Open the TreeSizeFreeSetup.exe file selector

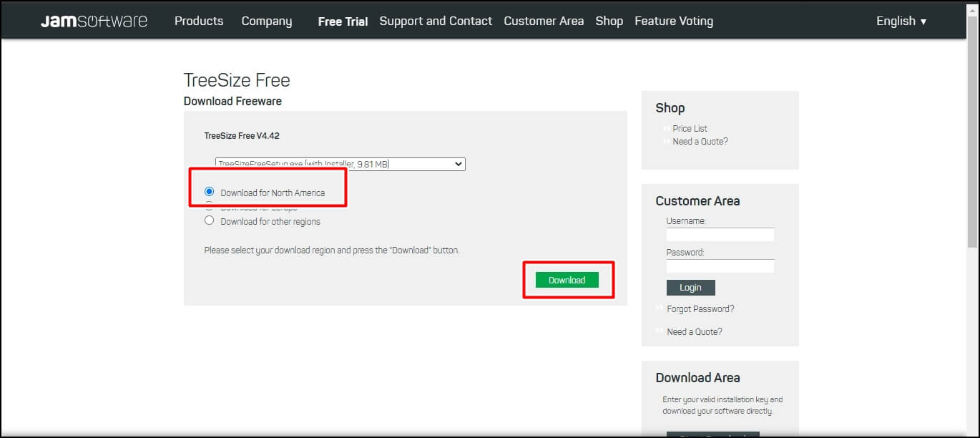click(x=340, y=164)
